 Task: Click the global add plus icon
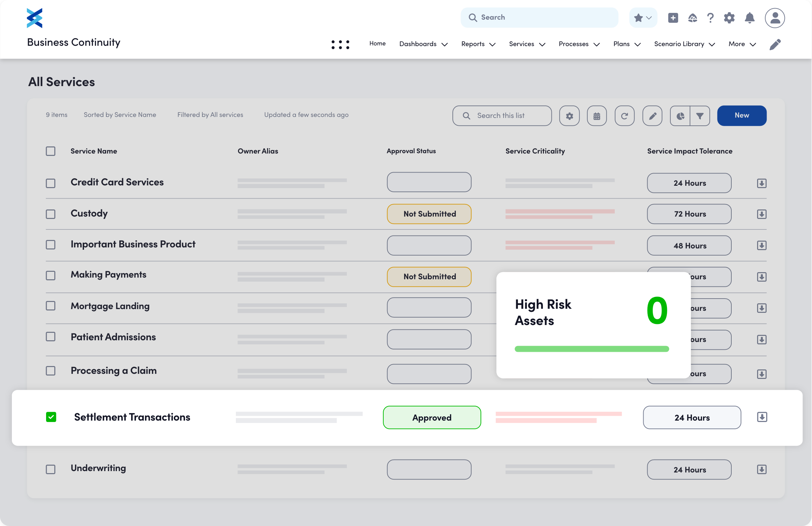pyautogui.click(x=673, y=18)
